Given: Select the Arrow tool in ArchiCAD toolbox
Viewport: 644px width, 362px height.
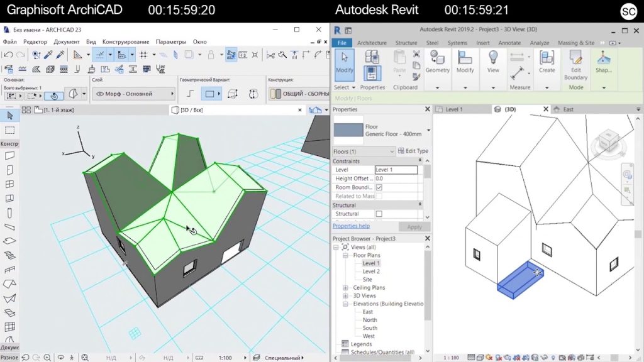Looking at the screenshot, I should pyautogui.click(x=9, y=116).
